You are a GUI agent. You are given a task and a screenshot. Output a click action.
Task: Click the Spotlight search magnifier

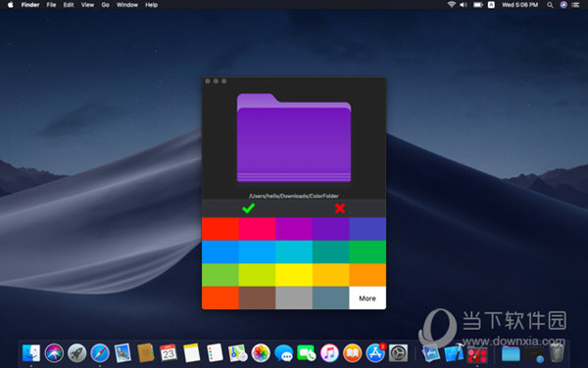point(550,5)
